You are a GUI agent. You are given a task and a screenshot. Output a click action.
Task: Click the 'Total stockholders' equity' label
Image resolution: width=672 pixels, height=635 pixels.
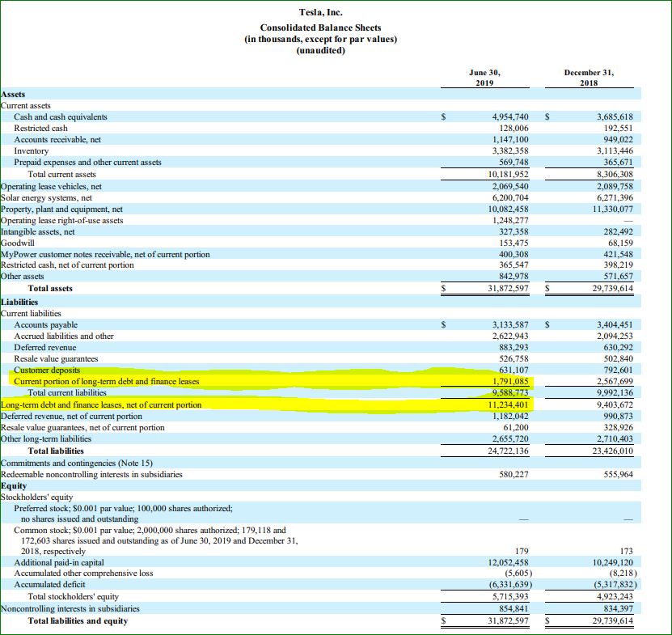pos(74,596)
